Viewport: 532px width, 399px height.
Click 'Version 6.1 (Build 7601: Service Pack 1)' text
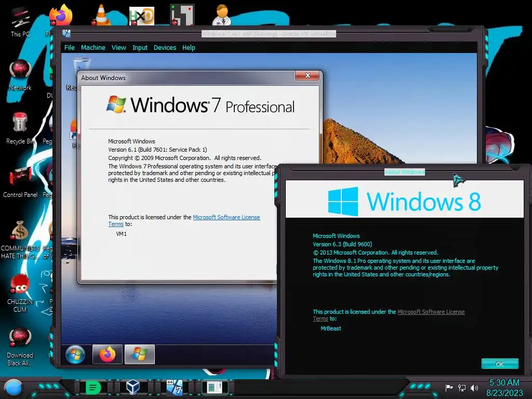pyautogui.click(x=157, y=150)
